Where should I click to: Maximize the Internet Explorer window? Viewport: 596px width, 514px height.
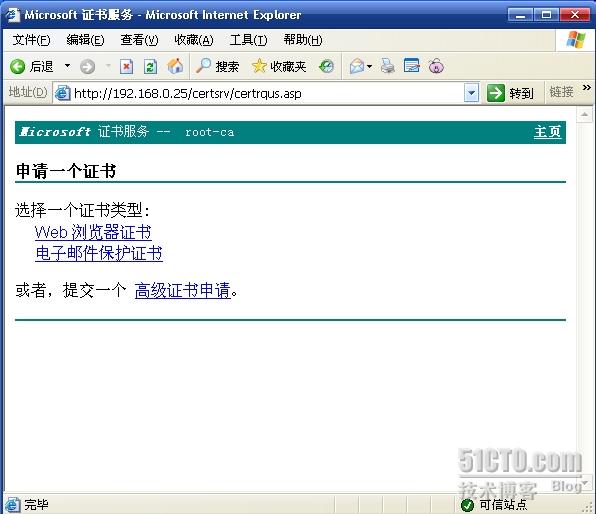[546, 15]
